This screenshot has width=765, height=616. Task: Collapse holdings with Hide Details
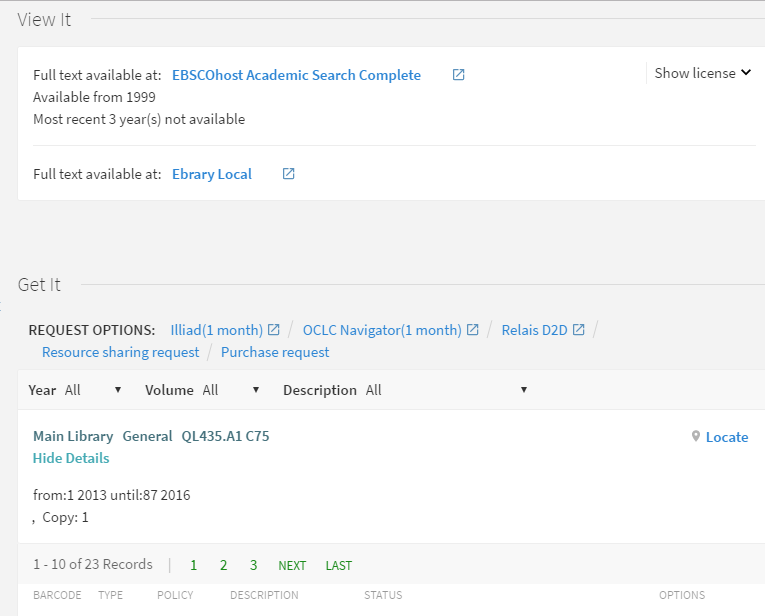tap(71, 458)
